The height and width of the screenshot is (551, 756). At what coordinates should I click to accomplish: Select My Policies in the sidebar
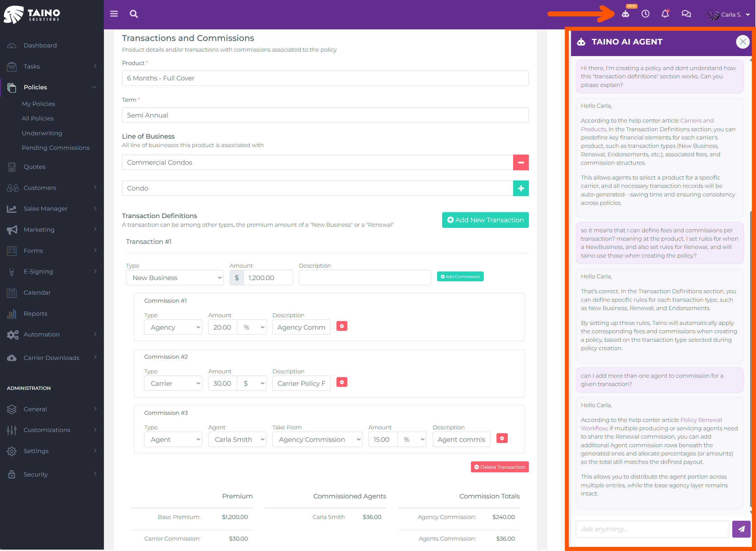click(x=38, y=104)
